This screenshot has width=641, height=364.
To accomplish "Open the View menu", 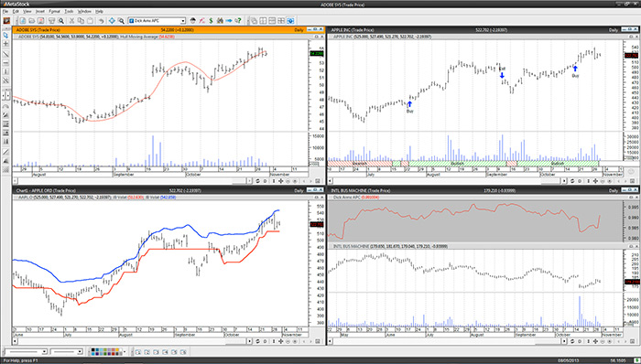I will coord(27,11).
